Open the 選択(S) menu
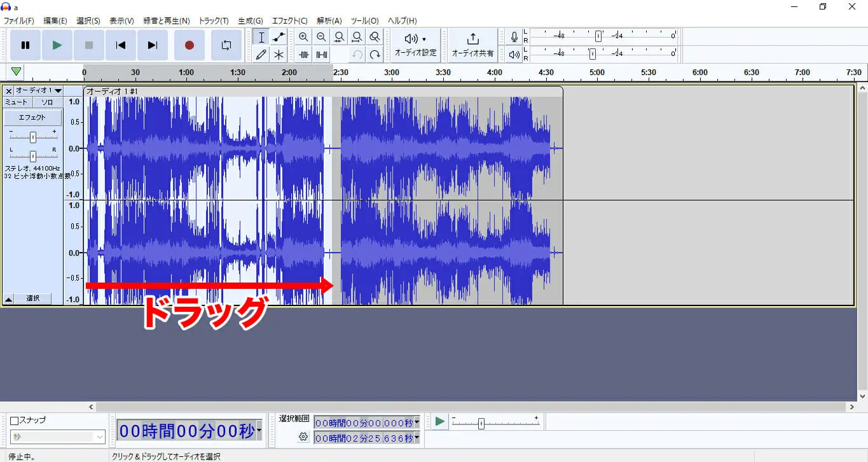868x462 pixels. click(x=88, y=20)
